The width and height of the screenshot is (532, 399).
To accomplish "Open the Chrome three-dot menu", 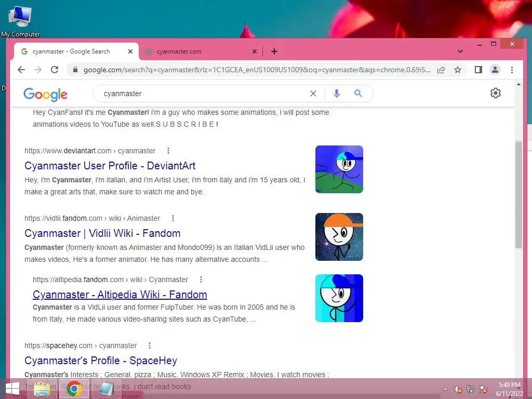I will 512,70.
